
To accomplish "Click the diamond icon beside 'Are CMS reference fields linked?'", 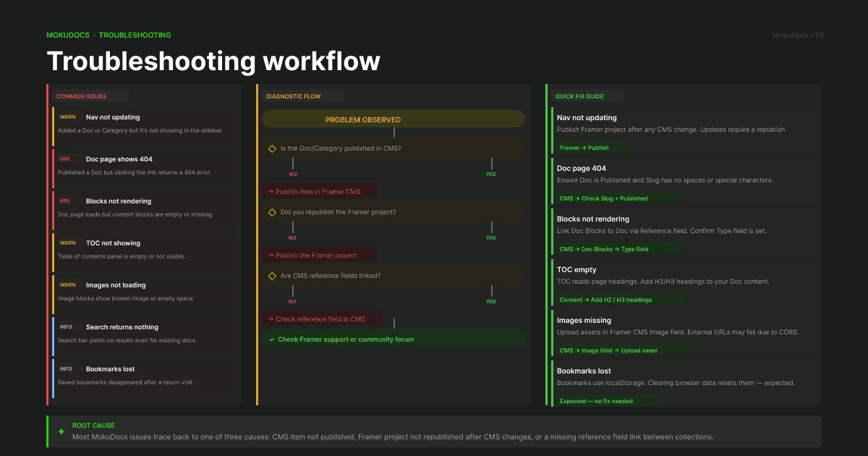I will pos(272,276).
